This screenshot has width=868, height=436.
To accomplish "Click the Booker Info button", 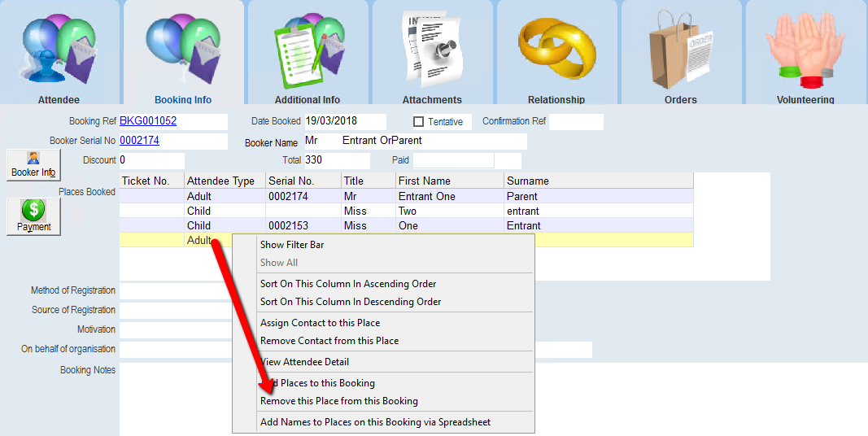I will 33,164.
